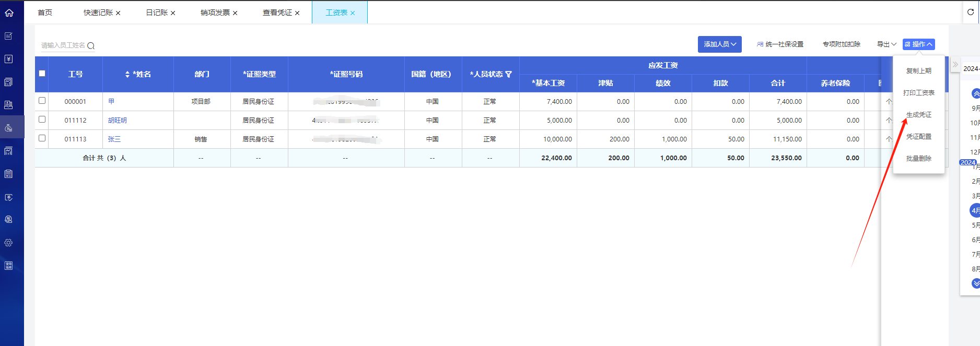Select 打印工资表 from the menu
This screenshot has height=346, width=980.
point(919,93)
